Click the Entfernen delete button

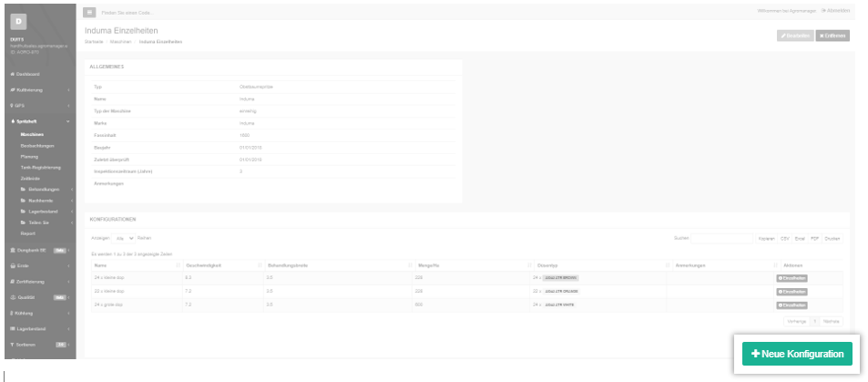832,36
